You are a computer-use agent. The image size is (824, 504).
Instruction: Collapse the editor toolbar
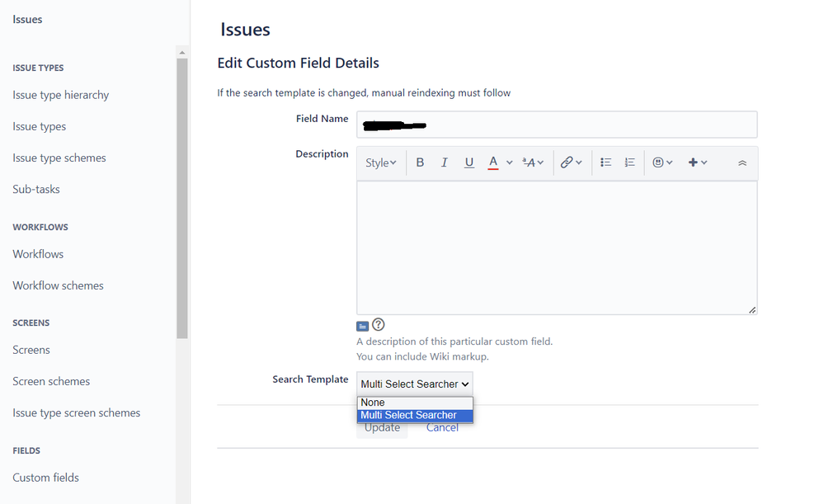click(742, 163)
